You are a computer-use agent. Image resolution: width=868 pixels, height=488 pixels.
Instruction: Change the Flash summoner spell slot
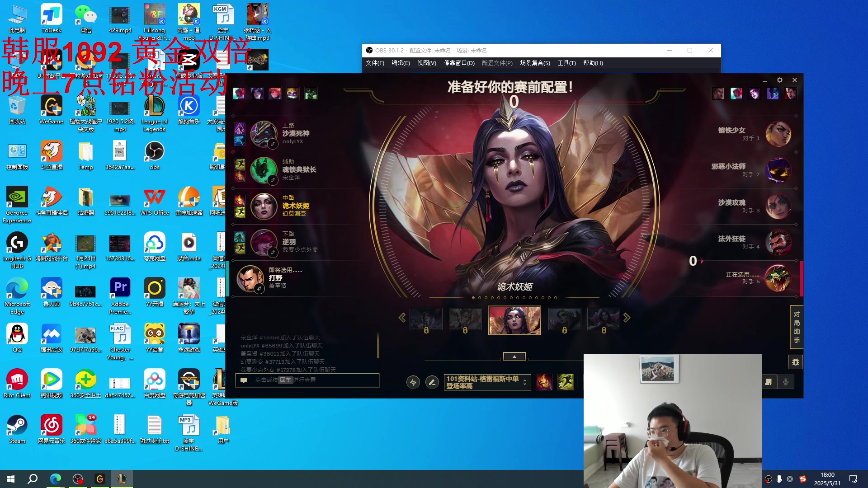[x=565, y=382]
